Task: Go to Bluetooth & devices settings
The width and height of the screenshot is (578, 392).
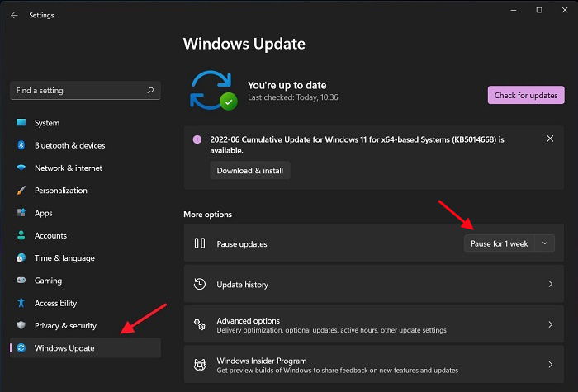Action: (x=86, y=145)
